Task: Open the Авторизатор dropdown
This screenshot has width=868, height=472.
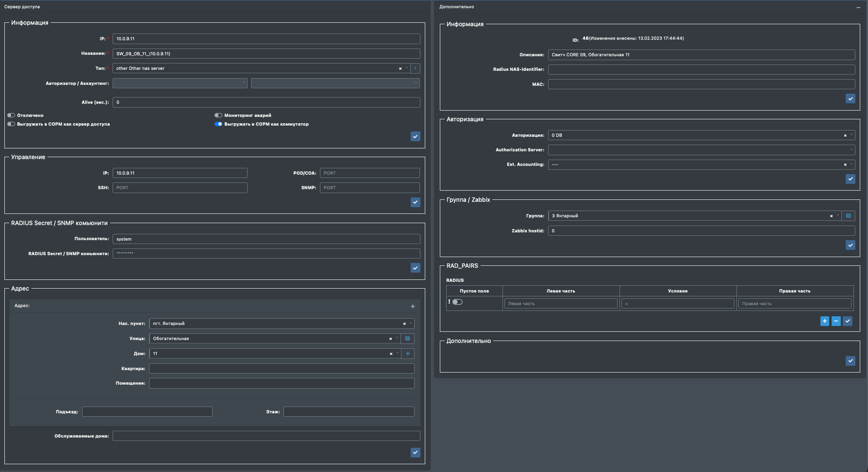Action: point(180,83)
